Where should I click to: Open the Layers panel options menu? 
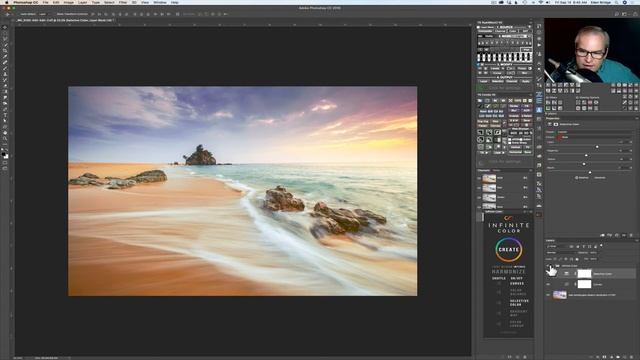[x=636, y=240]
